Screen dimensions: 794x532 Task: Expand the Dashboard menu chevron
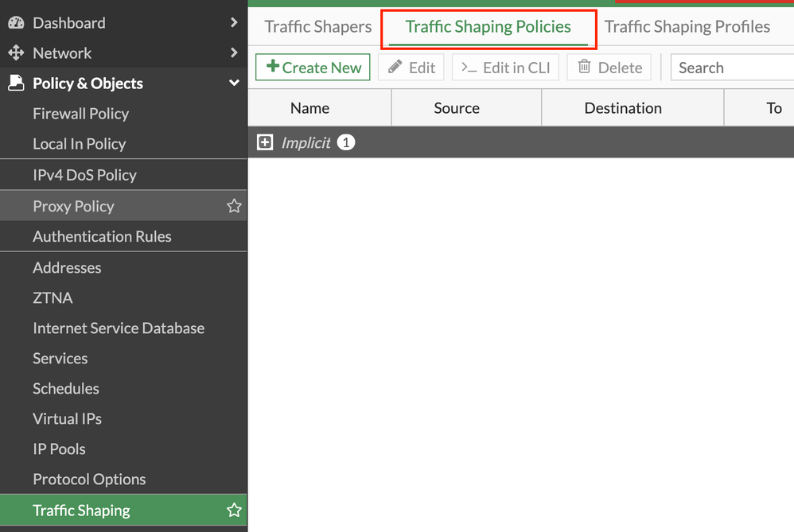click(x=234, y=23)
